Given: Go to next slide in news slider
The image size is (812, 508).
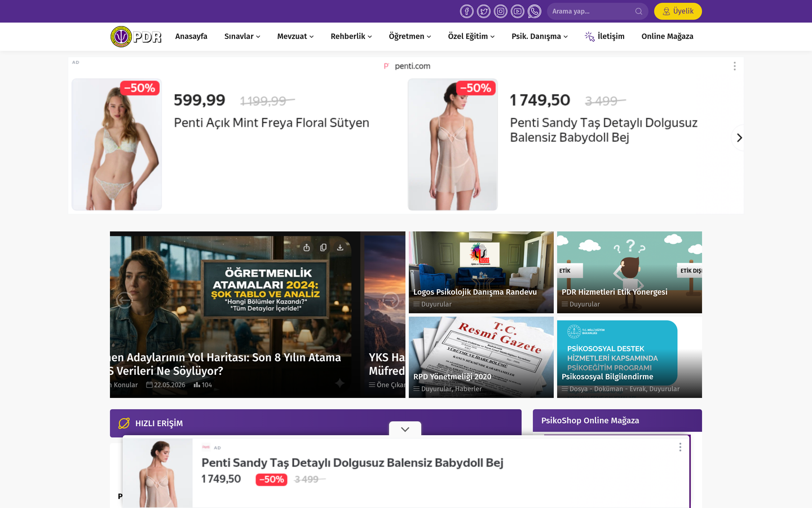Looking at the screenshot, I should 391,300.
